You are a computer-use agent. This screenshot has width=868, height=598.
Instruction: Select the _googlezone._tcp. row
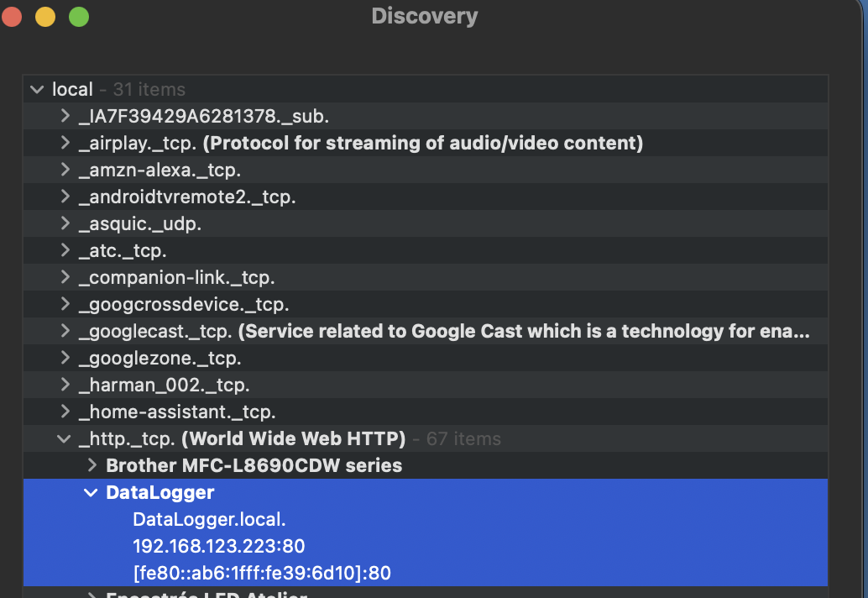click(x=159, y=358)
